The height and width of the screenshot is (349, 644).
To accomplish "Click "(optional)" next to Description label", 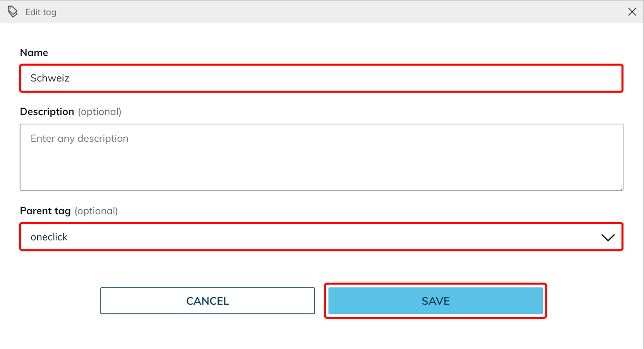I will [x=100, y=112].
